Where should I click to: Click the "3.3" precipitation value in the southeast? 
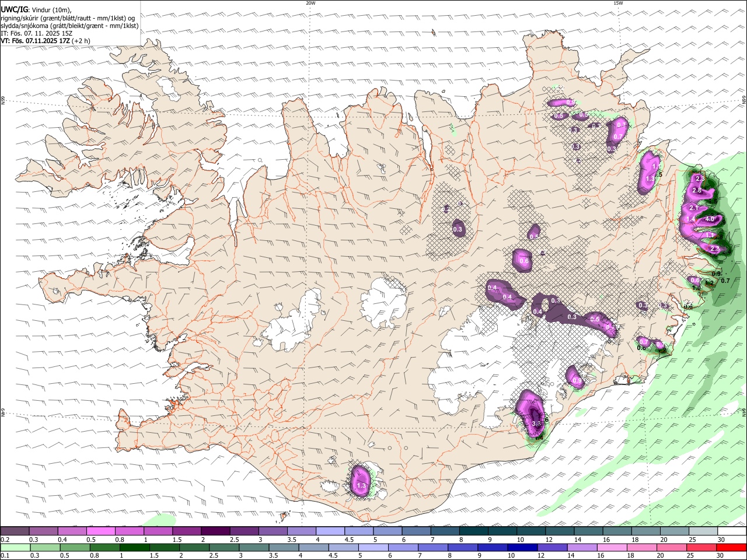click(537, 423)
